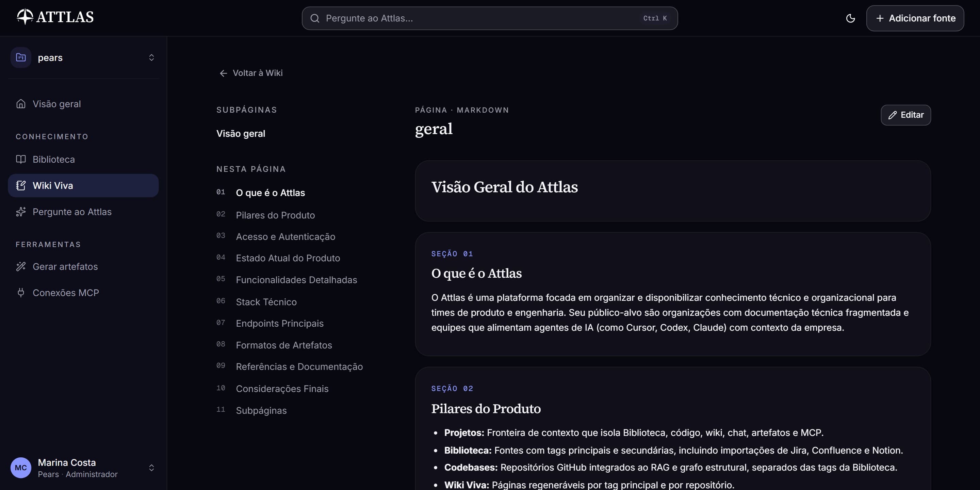Click the Ctrl K shortcut badge
980x490 pixels.
[655, 18]
